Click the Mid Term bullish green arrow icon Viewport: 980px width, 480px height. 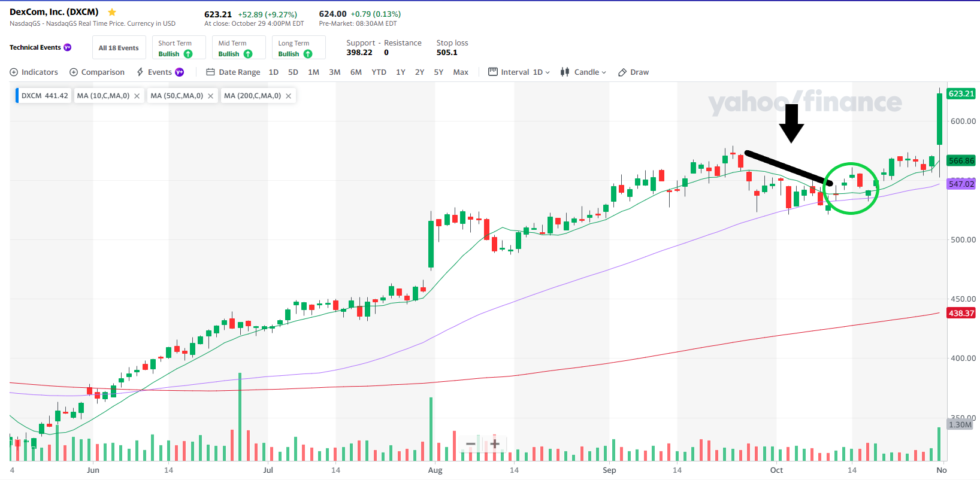click(248, 54)
